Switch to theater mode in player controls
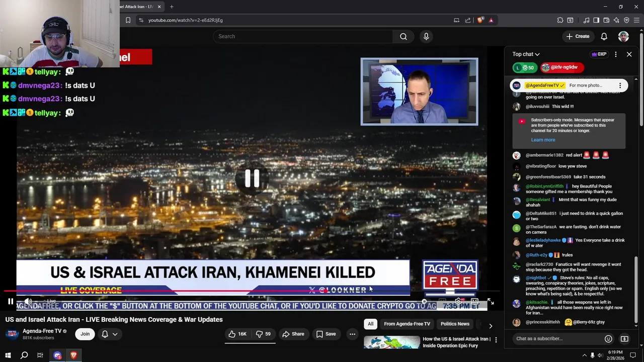The width and height of the screenshot is (644, 362). pyautogui.click(x=474, y=302)
